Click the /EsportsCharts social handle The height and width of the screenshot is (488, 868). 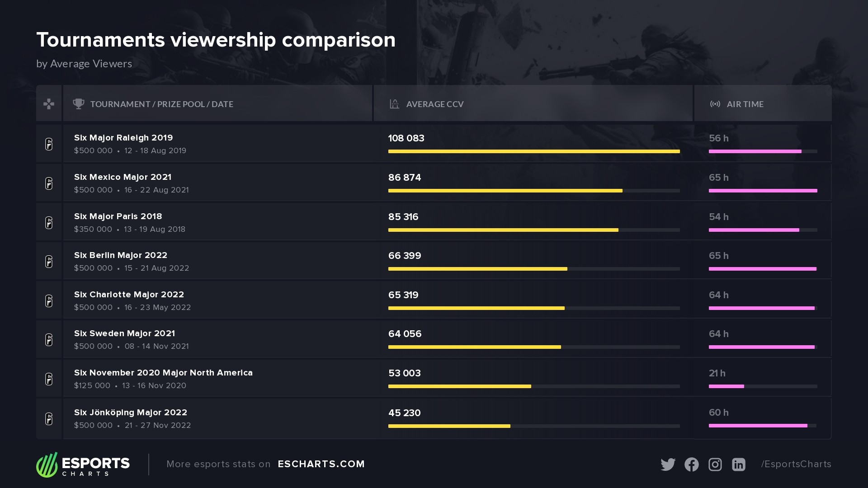pos(796,464)
